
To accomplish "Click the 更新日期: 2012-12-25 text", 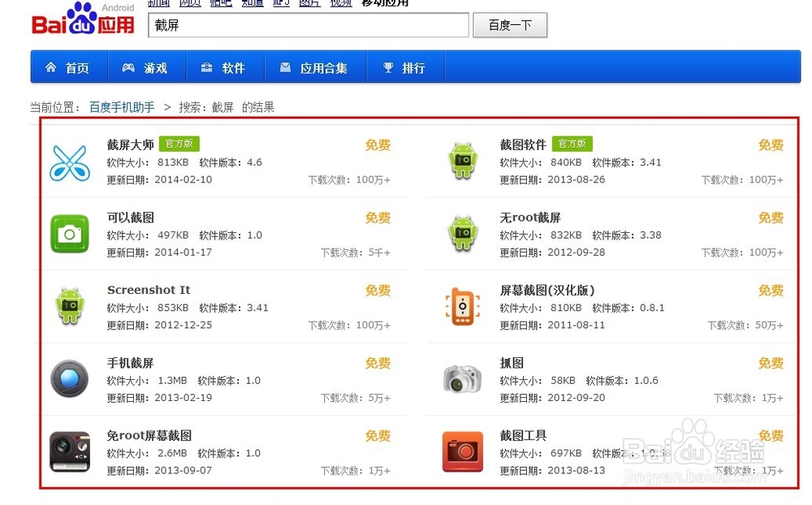I will (x=159, y=326).
